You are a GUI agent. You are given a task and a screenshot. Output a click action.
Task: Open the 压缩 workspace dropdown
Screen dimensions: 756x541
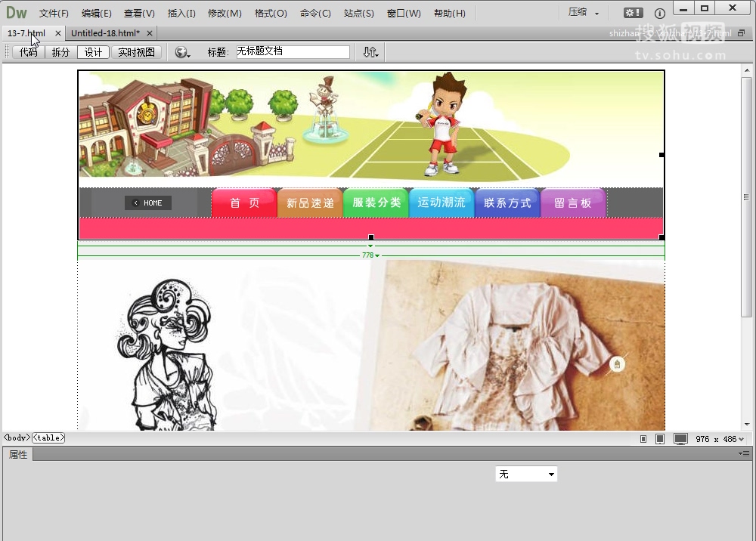pyautogui.click(x=584, y=13)
